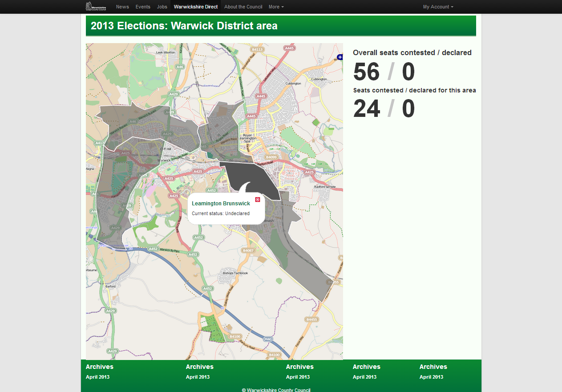Click the B4113 road shield
The image size is (562, 392).
tap(257, 49)
